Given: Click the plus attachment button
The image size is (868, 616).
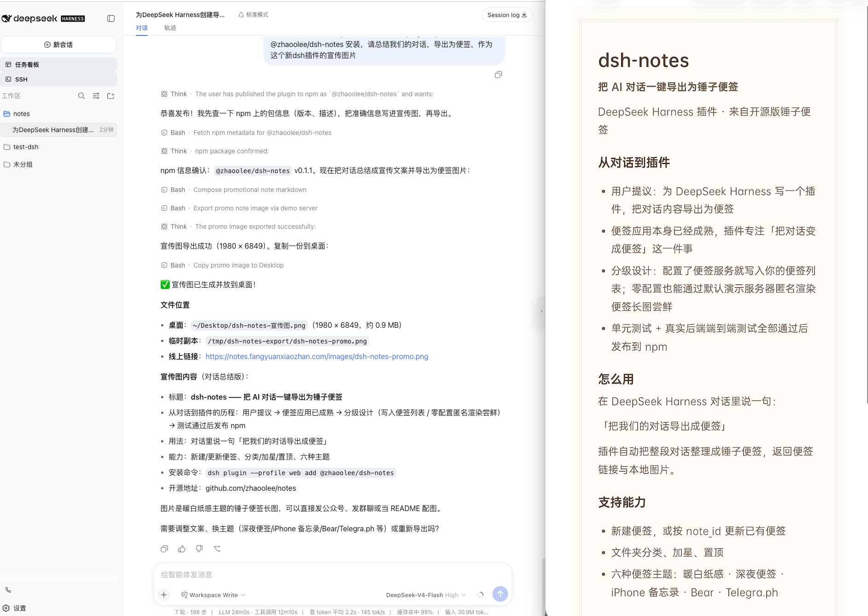Looking at the screenshot, I should point(164,595).
